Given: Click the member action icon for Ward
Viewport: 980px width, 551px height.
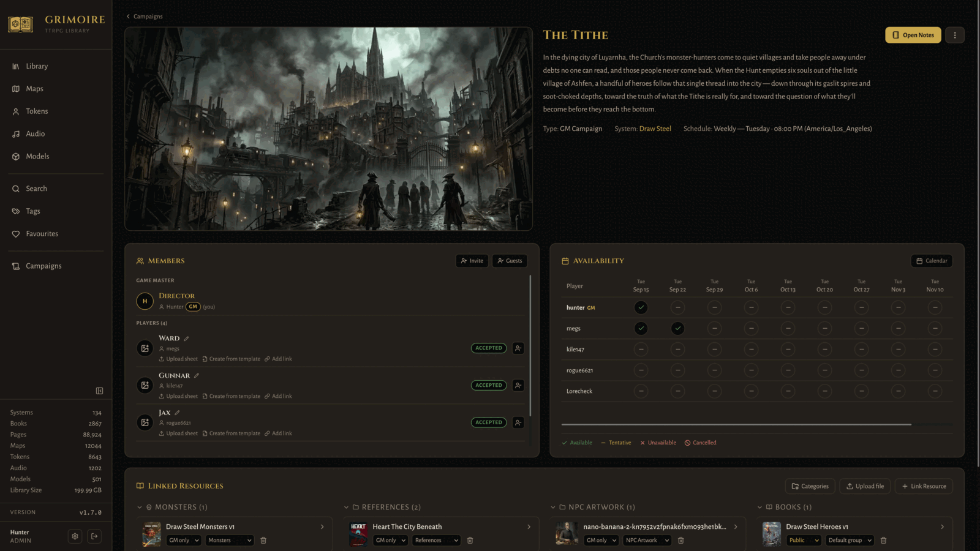Looking at the screenshot, I should [x=518, y=348].
